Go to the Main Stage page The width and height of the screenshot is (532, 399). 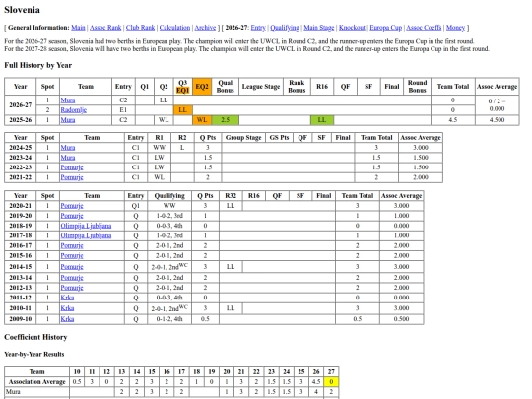click(318, 28)
